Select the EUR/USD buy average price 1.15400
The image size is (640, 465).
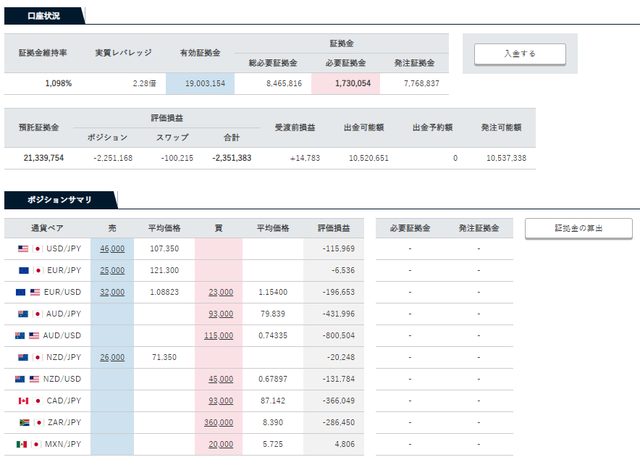(x=273, y=292)
